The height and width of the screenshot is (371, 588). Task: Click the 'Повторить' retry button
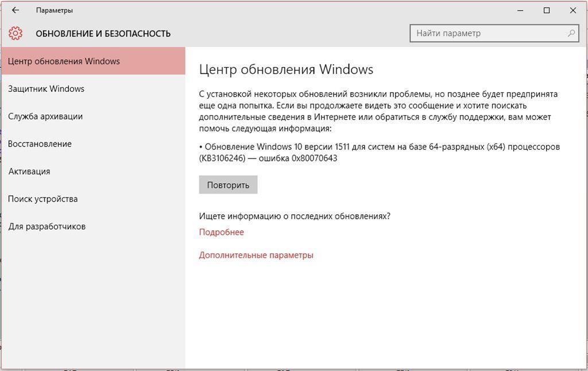(x=228, y=184)
